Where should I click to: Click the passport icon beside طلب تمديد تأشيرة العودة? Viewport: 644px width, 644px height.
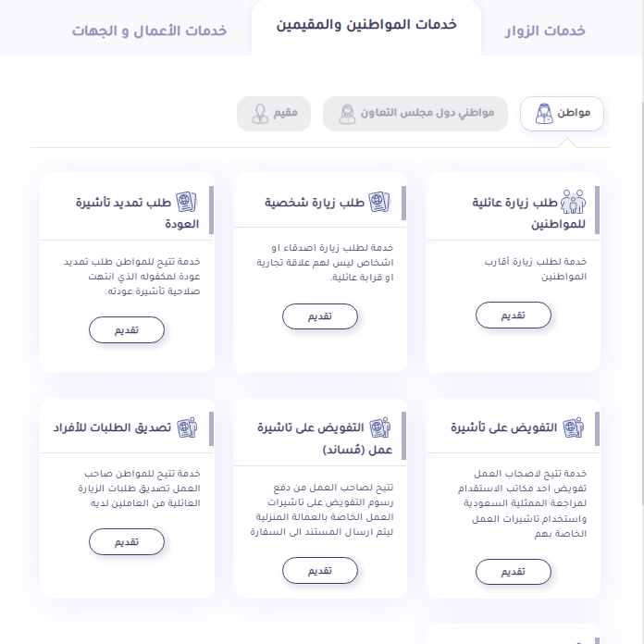(x=187, y=202)
